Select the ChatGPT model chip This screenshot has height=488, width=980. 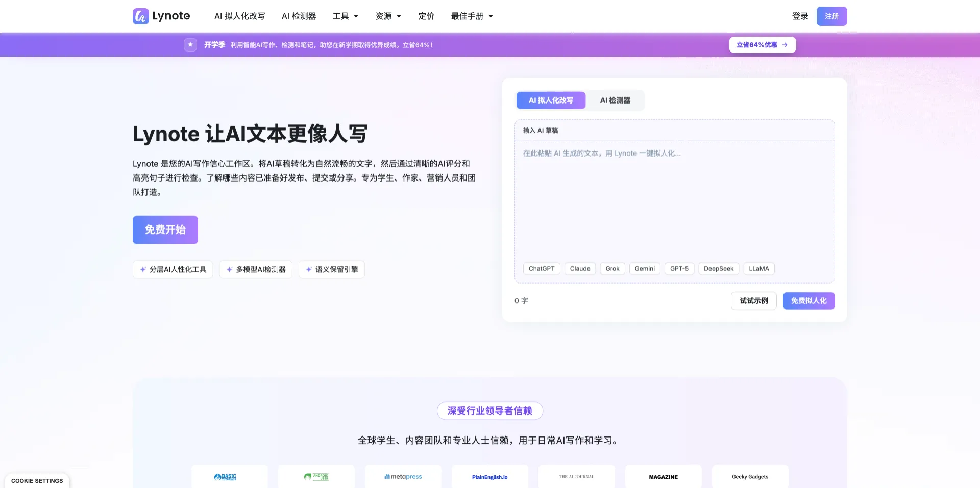542,269
